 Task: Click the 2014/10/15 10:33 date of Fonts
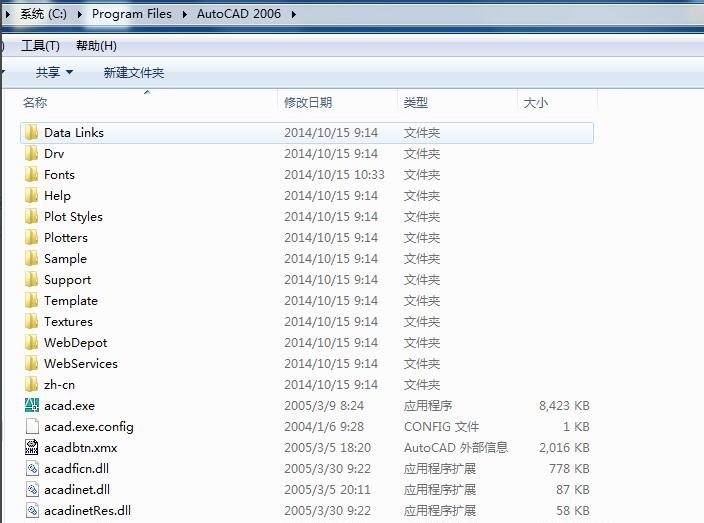(x=334, y=175)
